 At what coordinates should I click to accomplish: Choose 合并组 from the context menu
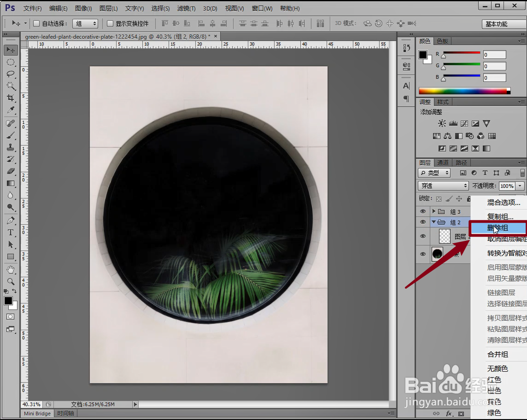498,354
